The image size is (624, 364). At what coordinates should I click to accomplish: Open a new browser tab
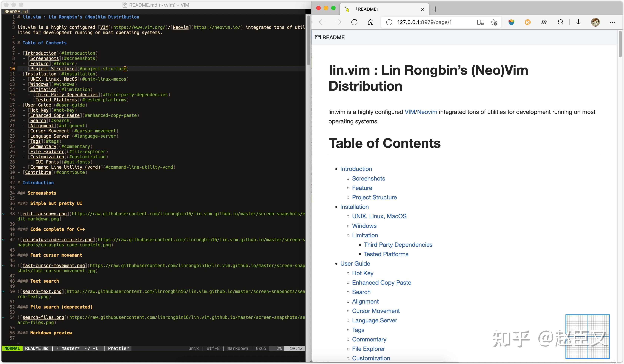coord(435,9)
